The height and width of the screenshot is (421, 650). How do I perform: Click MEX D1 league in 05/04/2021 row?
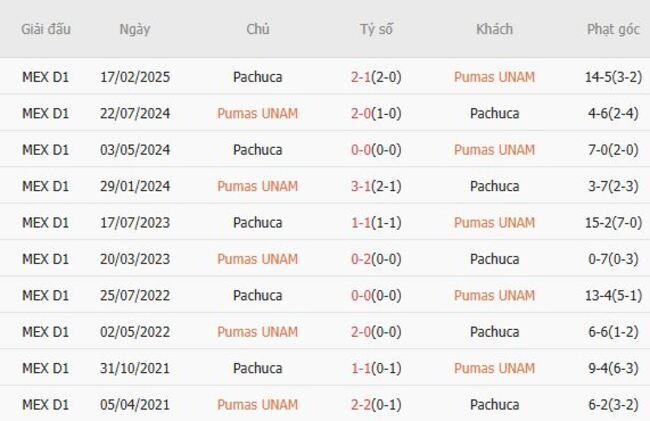pyautogui.click(x=46, y=405)
